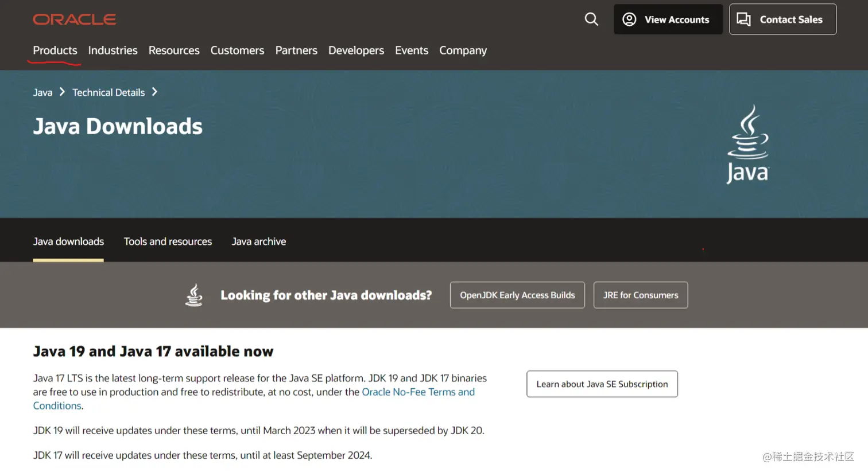868x476 pixels.
Task: Click the Java Downloads page heading
Action: 118,126
